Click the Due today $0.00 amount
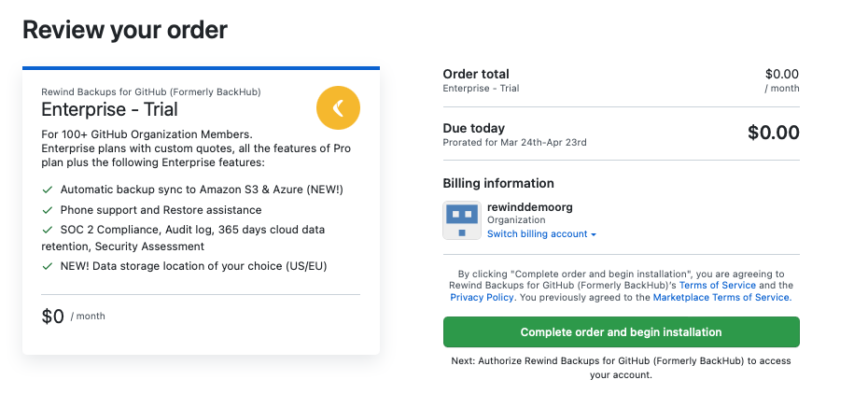 click(773, 133)
